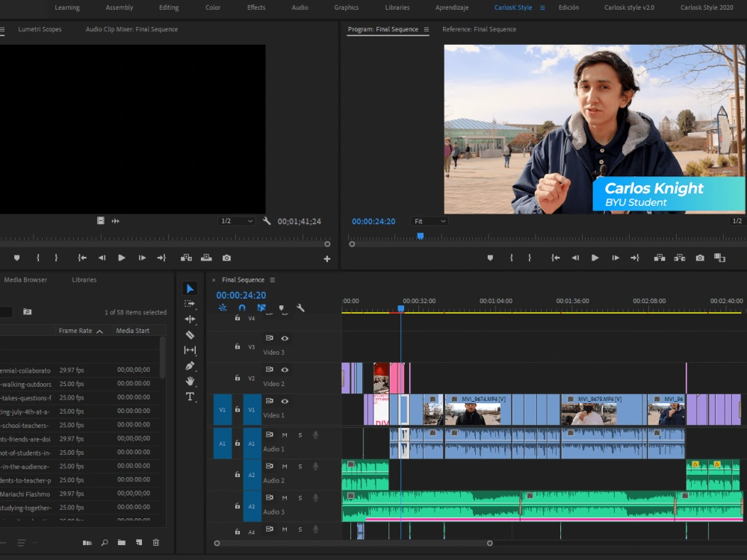This screenshot has height=560, width=747.
Task: Mute Audio 1 track
Action: click(x=285, y=435)
